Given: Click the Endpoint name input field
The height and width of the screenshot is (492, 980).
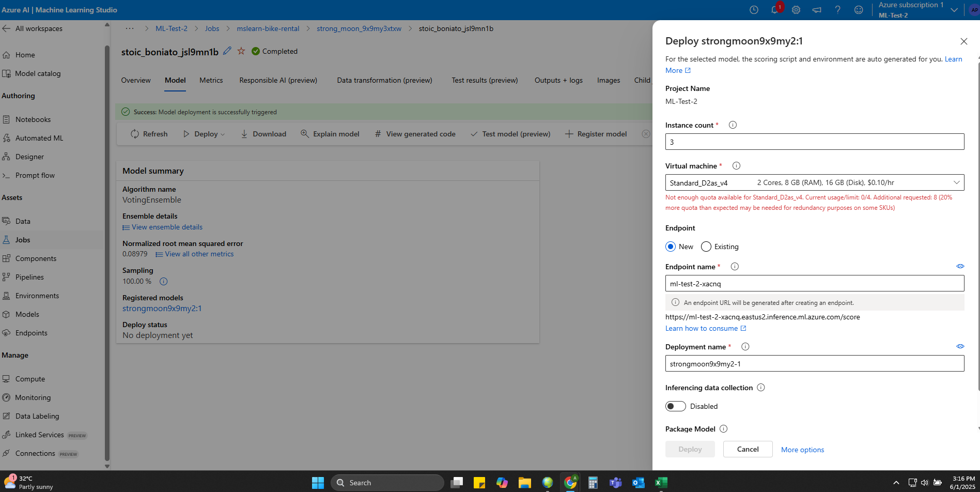Looking at the screenshot, I should pos(815,283).
